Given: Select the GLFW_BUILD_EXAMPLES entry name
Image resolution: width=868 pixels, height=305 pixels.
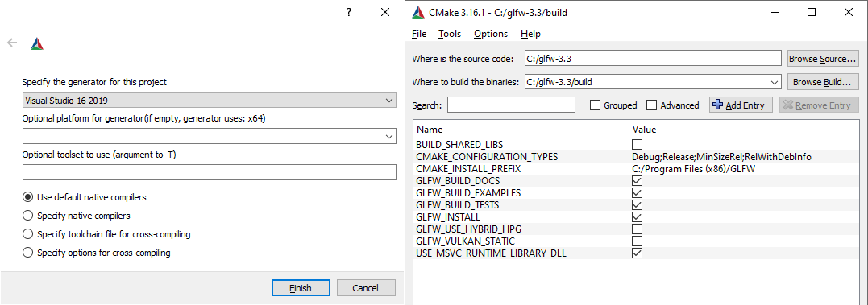Looking at the screenshot, I should tap(468, 193).
